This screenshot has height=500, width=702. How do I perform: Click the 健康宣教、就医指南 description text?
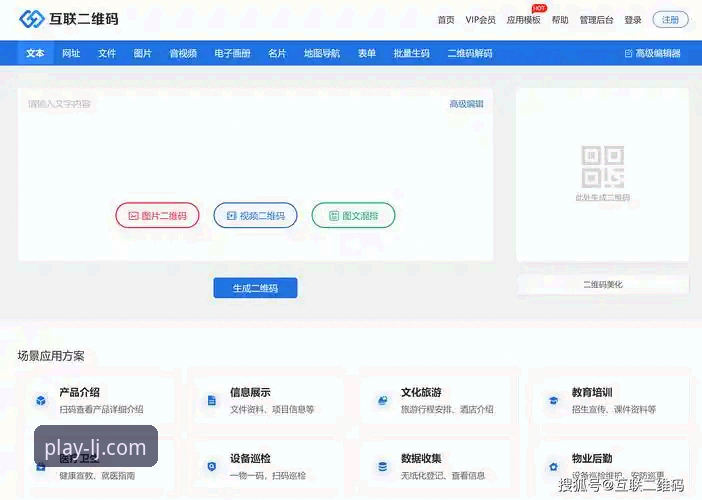click(97, 476)
